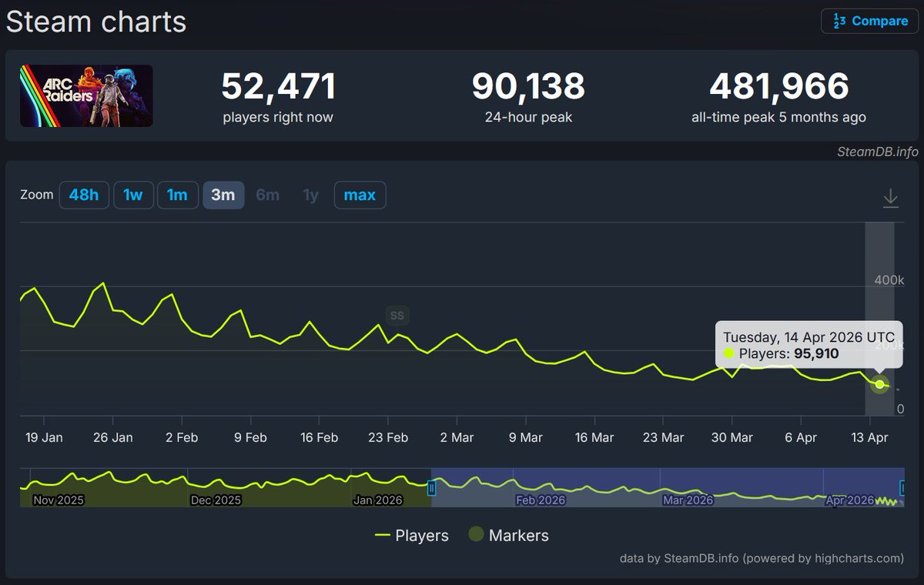Click the 90,138 24-hour peak value
This screenshot has height=585, width=924.
click(x=528, y=86)
